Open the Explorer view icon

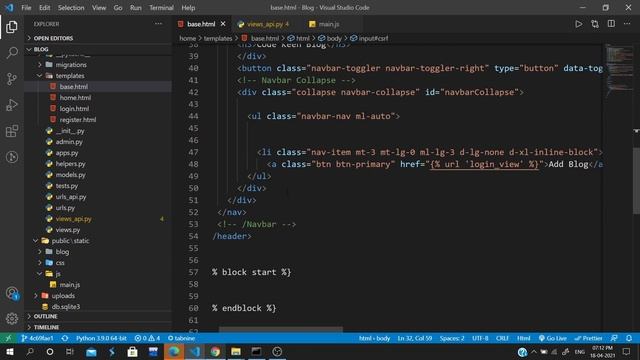[x=12, y=27]
